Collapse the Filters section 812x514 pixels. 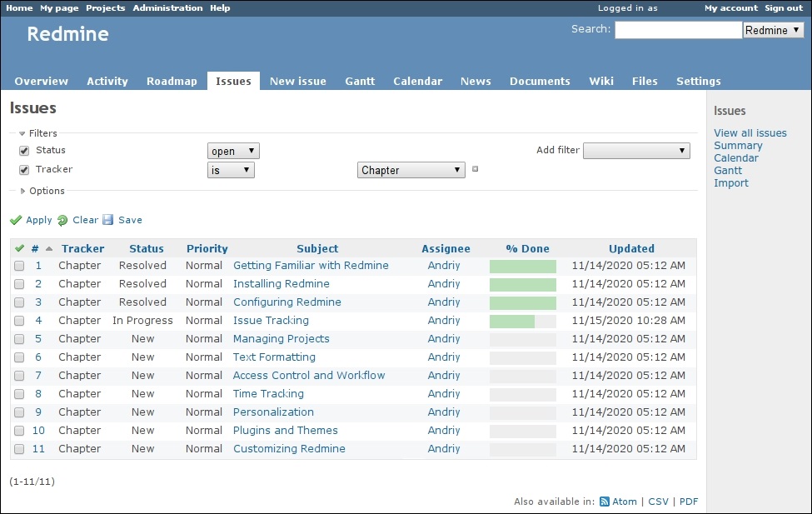tap(37, 133)
